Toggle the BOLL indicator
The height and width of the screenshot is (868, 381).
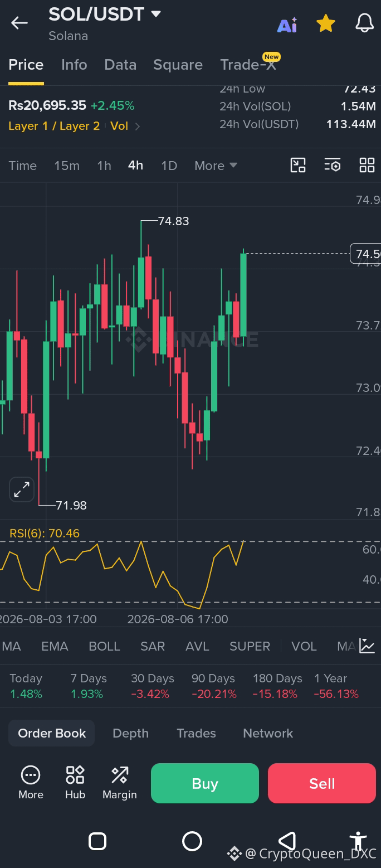pos(104,646)
